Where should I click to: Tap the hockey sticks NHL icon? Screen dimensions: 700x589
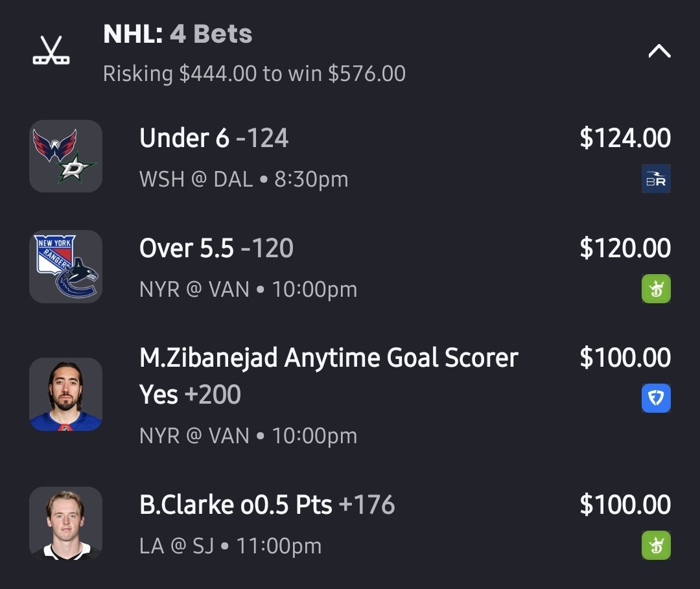[x=51, y=51]
